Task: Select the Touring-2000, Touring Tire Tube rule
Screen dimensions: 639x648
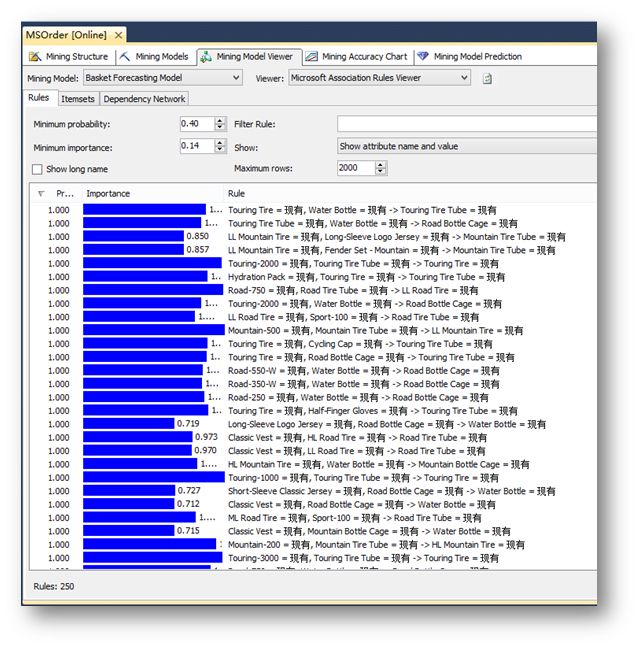Action: coord(363,264)
